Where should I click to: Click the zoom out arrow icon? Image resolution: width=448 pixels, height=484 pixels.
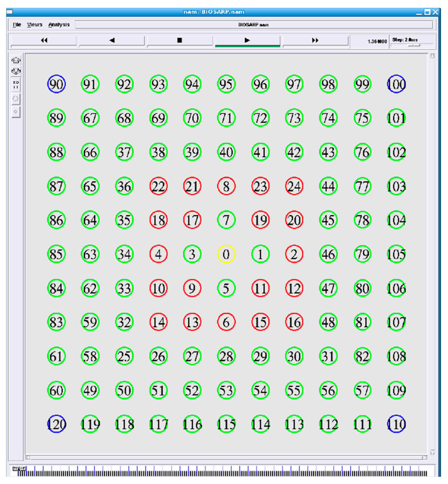16,71
